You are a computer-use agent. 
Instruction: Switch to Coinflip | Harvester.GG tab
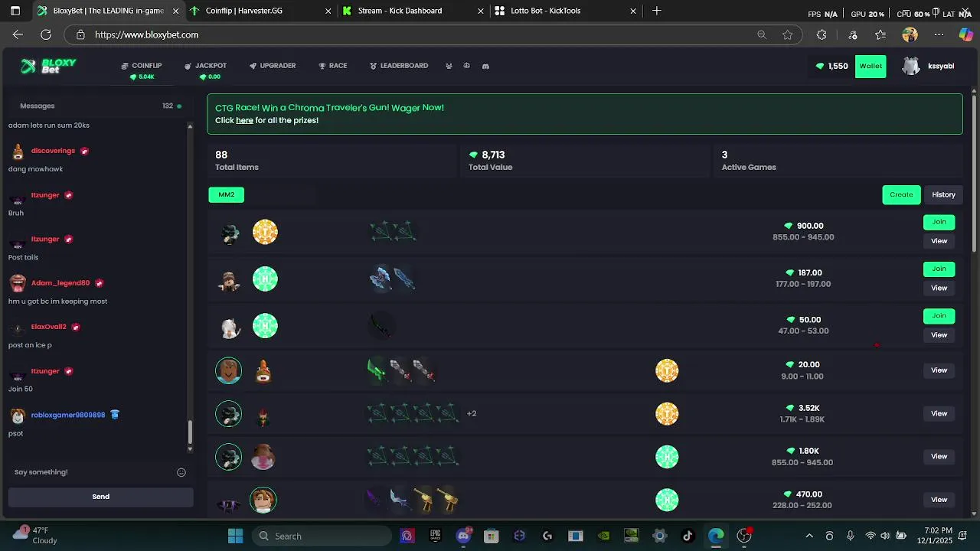[260, 11]
